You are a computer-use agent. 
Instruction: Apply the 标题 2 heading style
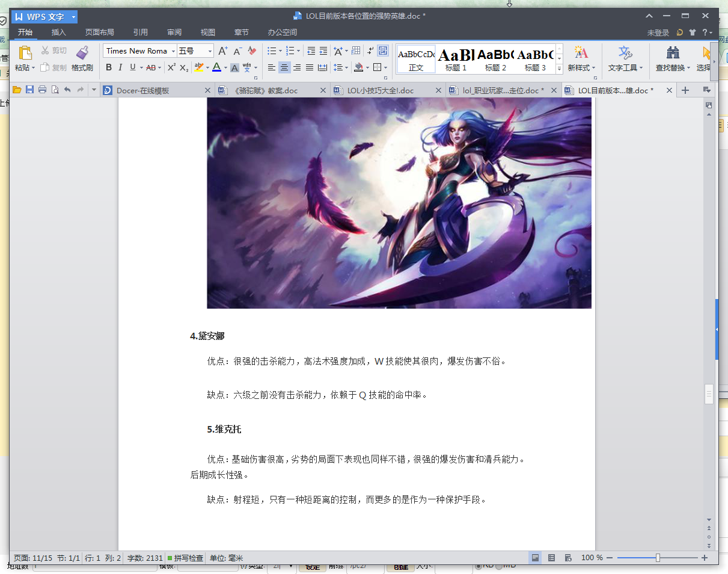[496, 59]
